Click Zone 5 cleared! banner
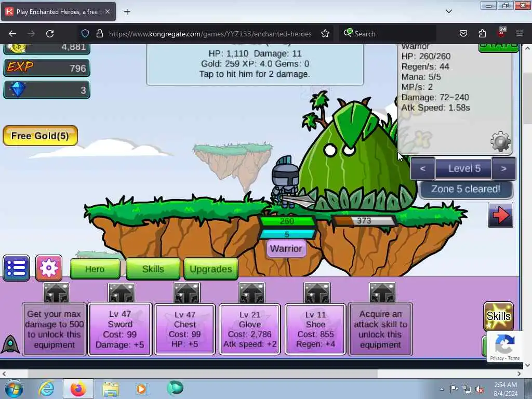Viewport: 532px width, 399px height. (x=466, y=189)
